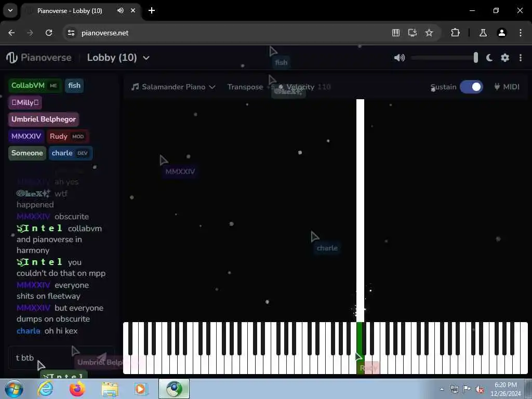
Task: View site information icon in address bar
Action: (x=71, y=33)
